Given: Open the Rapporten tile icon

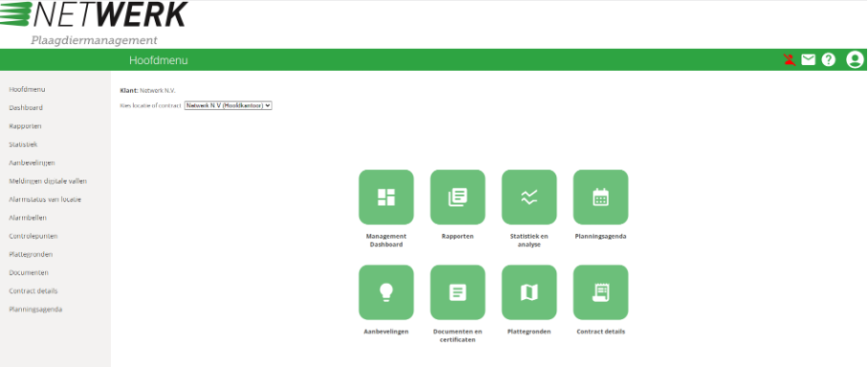Looking at the screenshot, I should [457, 197].
